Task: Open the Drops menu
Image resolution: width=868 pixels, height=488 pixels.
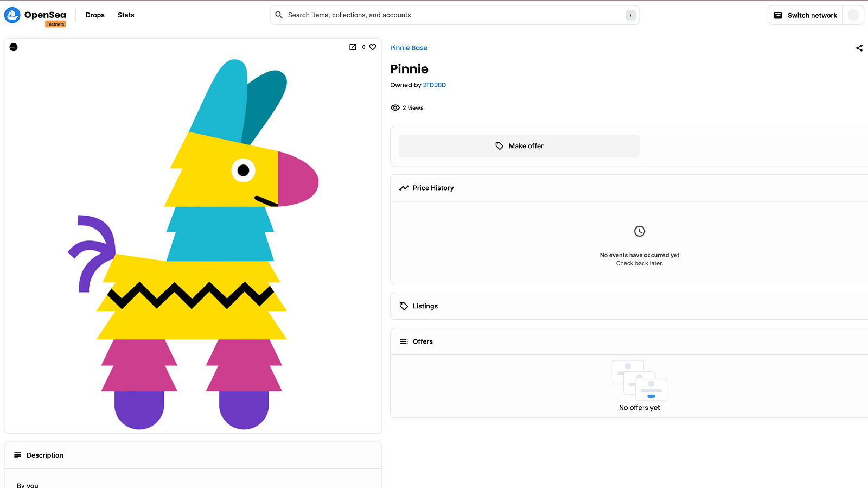Action: [x=95, y=15]
